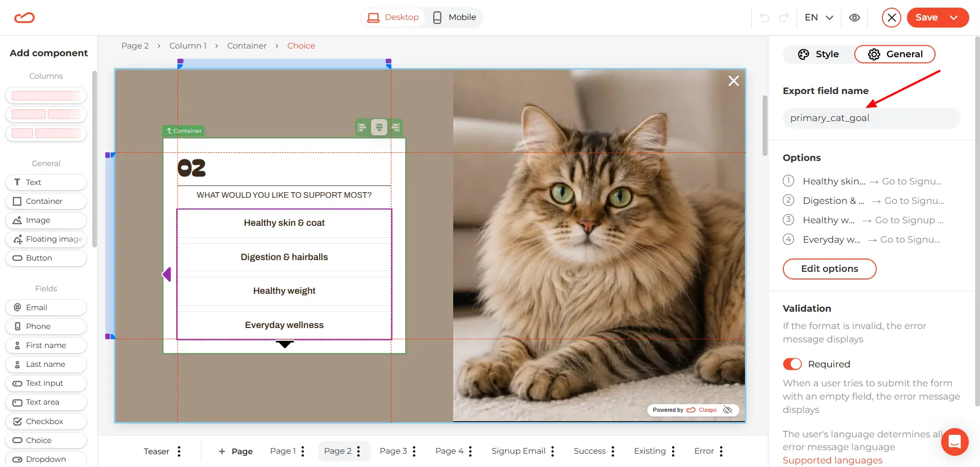Add a Last name field
The height and width of the screenshot is (467, 980).
46,364
